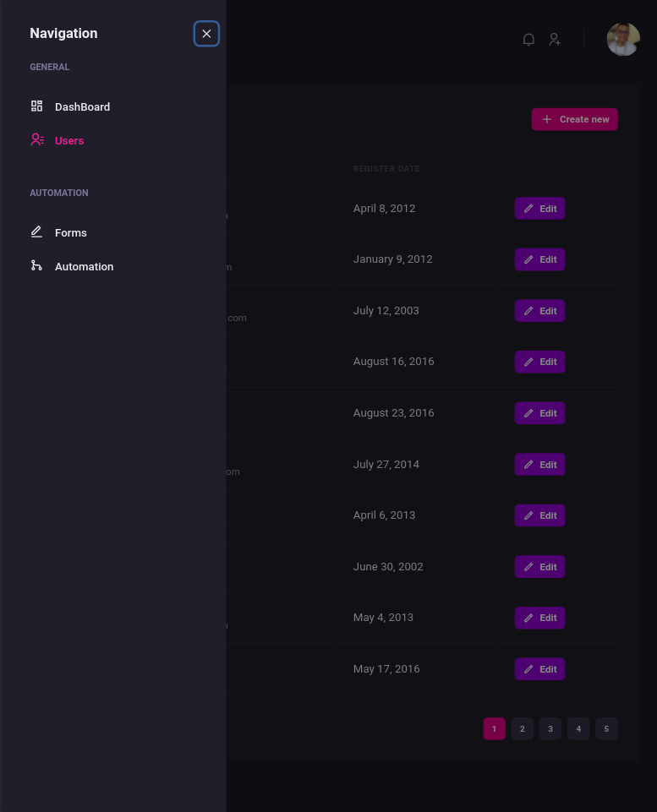Click the DashBoard grid icon
The image size is (657, 812).
(x=36, y=106)
